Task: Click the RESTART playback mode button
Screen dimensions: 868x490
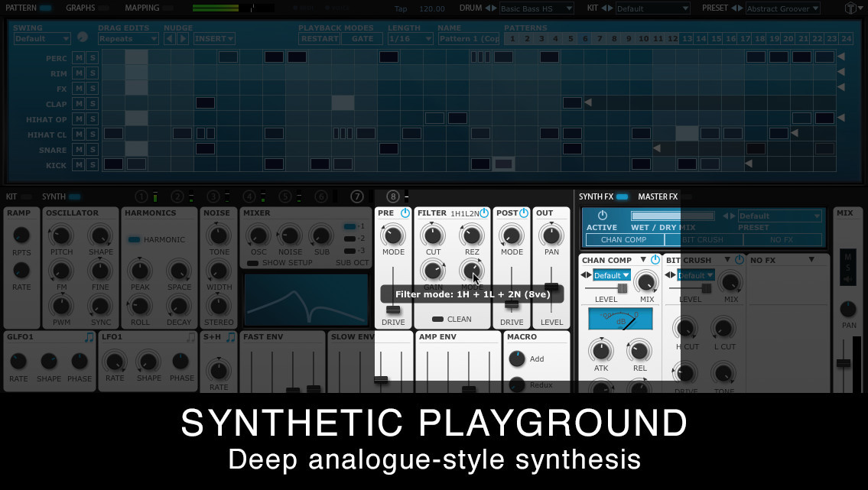Action: pyautogui.click(x=320, y=39)
